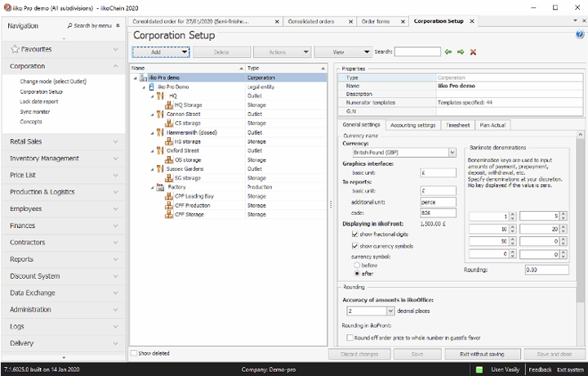The height and width of the screenshot is (376, 588).
Task: Click the production icon beside Factory
Action: click(160, 187)
